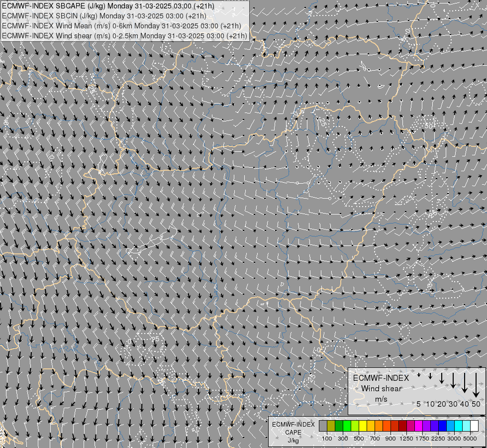Select the olive swatch in CAPE legend
The height and width of the screenshot is (448, 487).
(331, 426)
